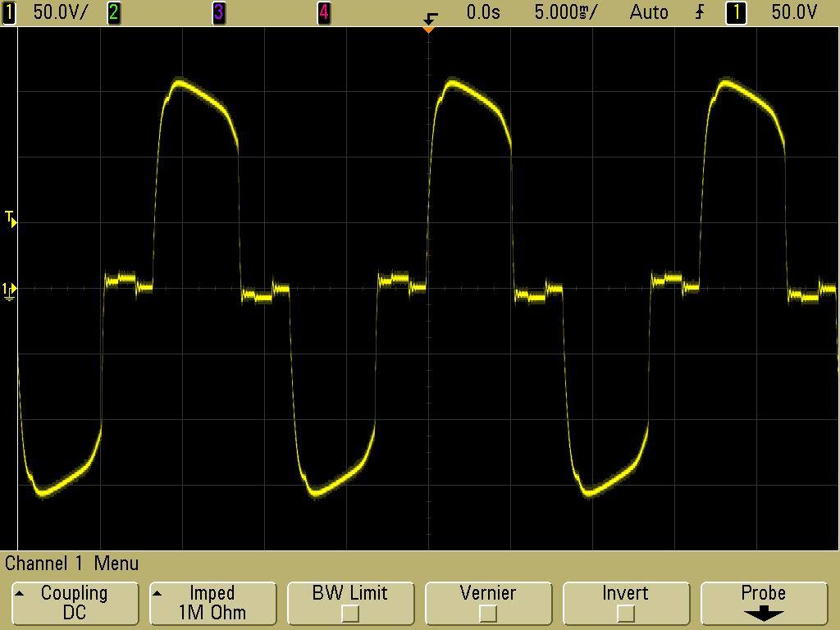Select the Auto trigger mode label
Screen dimensions: 840x630
tap(649, 11)
